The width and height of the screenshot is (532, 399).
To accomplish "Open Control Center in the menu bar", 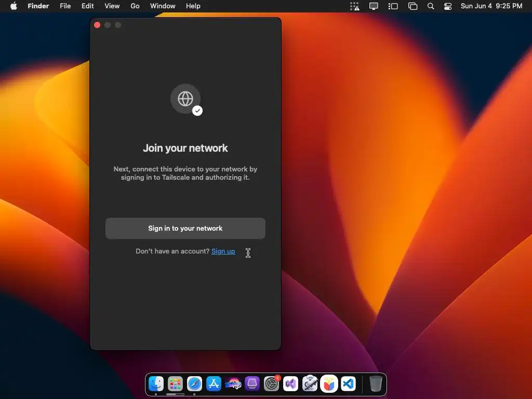I will click(448, 6).
